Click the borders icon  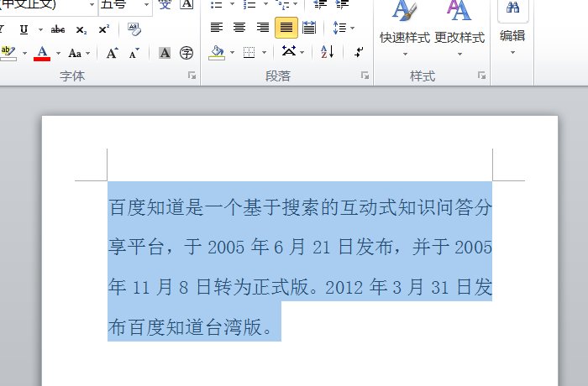[x=249, y=53]
